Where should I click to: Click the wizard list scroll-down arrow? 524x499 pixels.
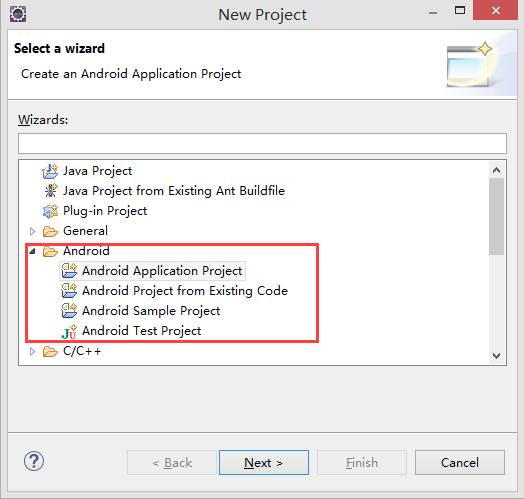[497, 356]
